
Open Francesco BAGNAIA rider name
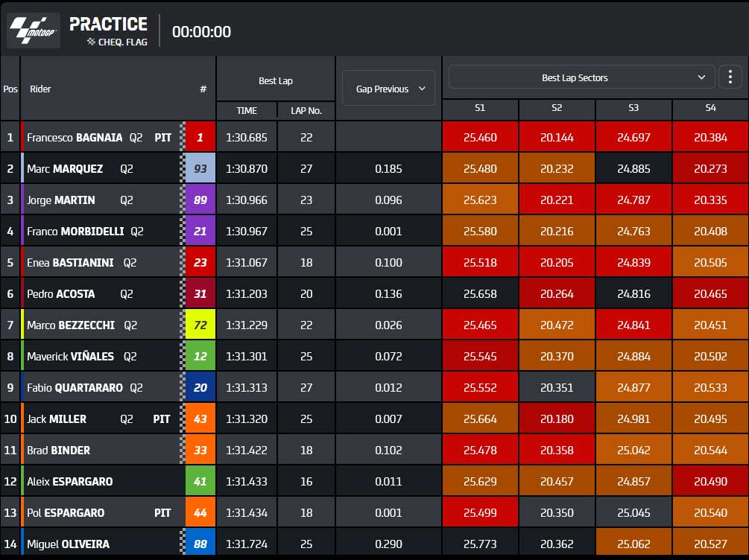tap(75, 138)
